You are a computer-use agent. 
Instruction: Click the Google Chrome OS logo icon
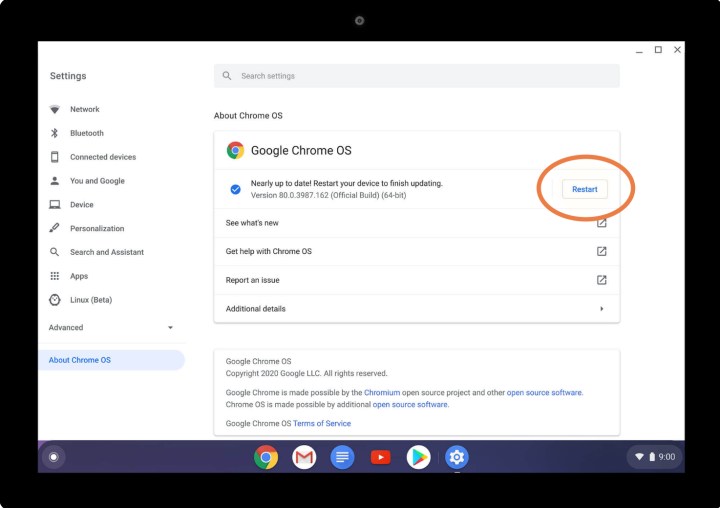coord(235,150)
